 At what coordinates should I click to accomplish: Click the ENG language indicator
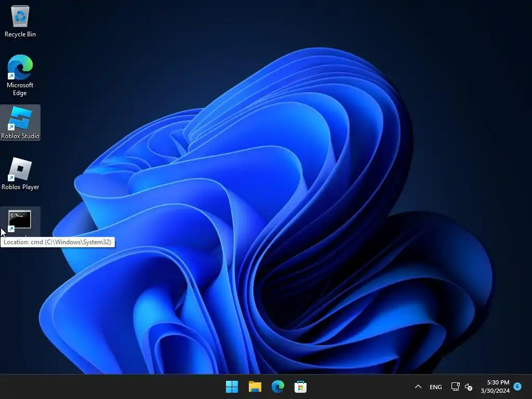[x=436, y=387]
